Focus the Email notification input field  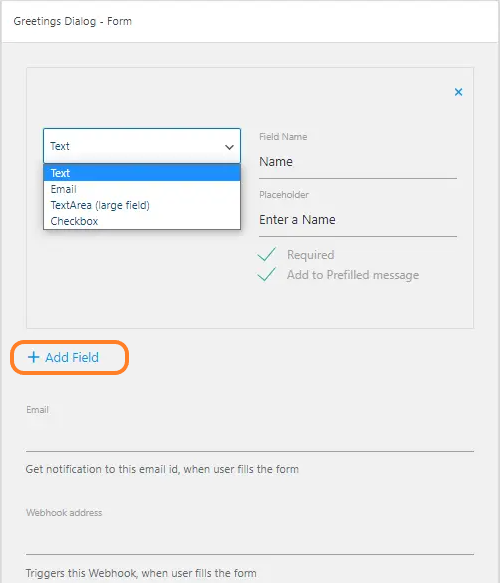(250, 435)
